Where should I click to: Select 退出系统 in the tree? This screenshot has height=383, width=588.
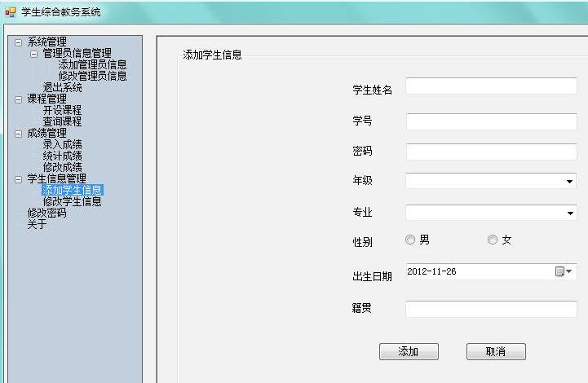tap(62, 87)
